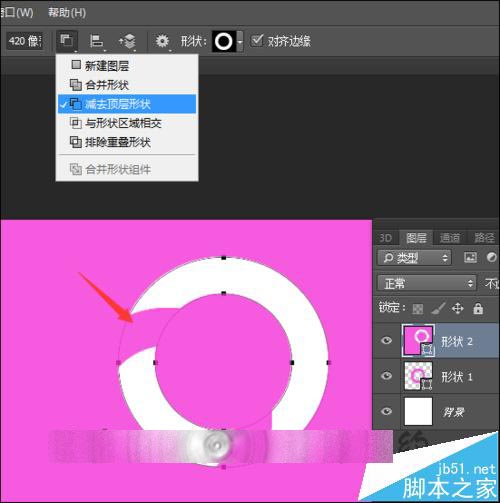Click the 合并形状 menu item icon

click(x=76, y=85)
